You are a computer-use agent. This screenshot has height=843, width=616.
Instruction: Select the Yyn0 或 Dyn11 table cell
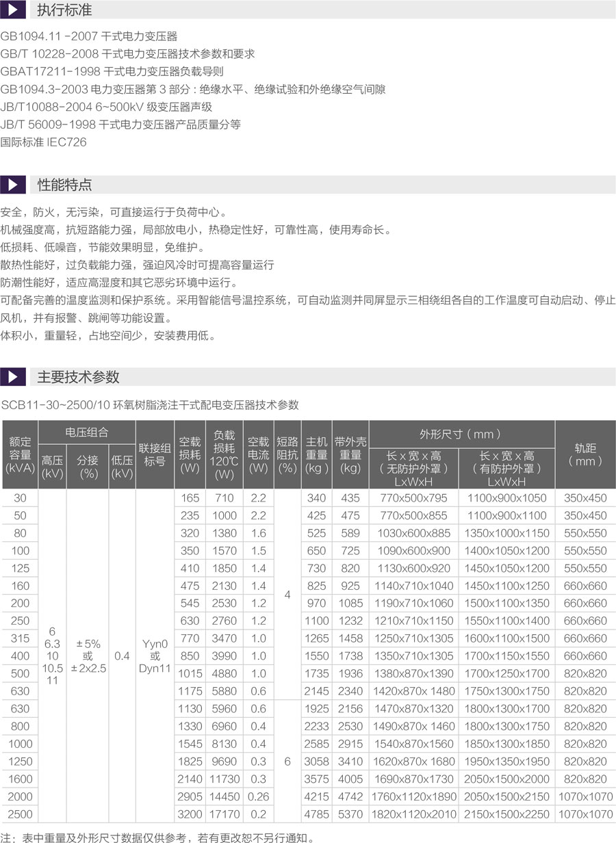[x=155, y=656]
